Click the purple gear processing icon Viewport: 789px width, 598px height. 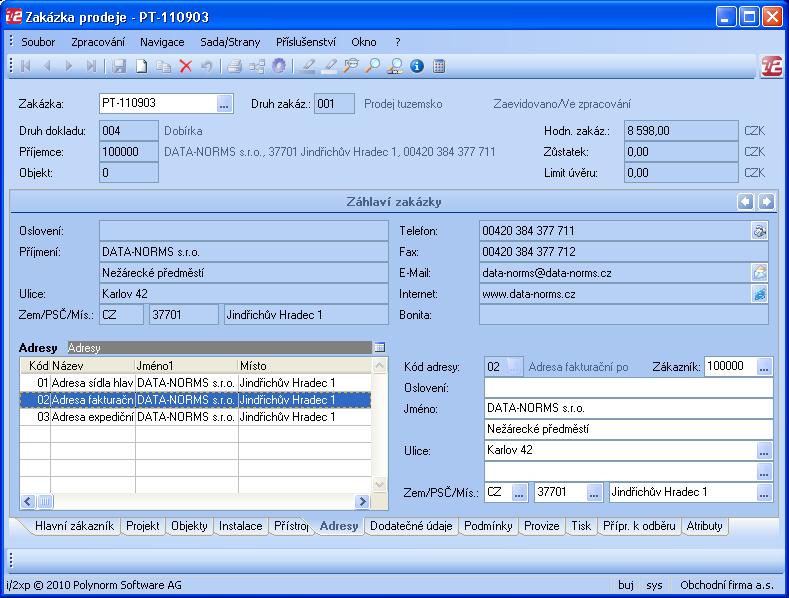tap(279, 66)
